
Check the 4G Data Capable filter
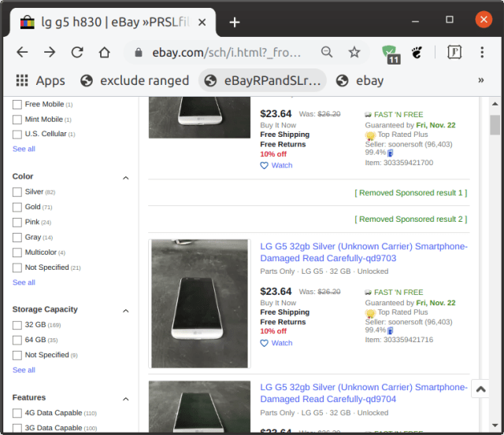click(17, 413)
